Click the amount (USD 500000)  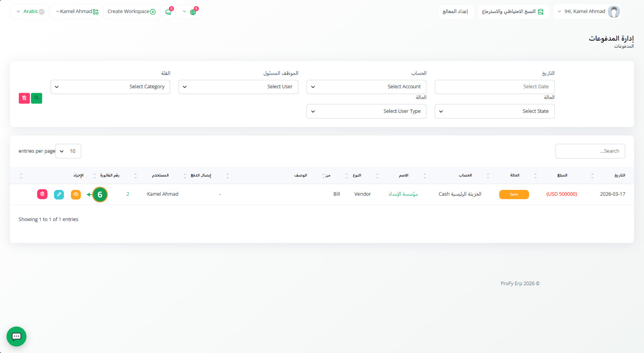pos(562,194)
